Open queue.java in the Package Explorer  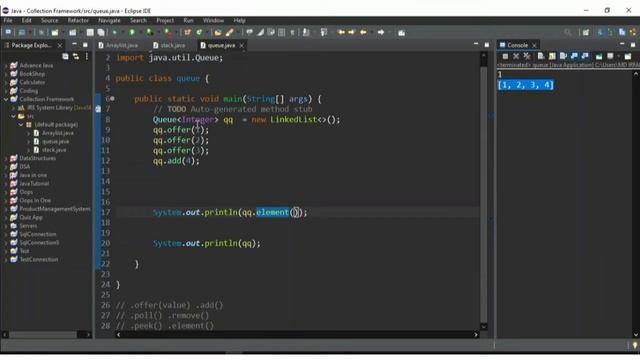click(56, 142)
